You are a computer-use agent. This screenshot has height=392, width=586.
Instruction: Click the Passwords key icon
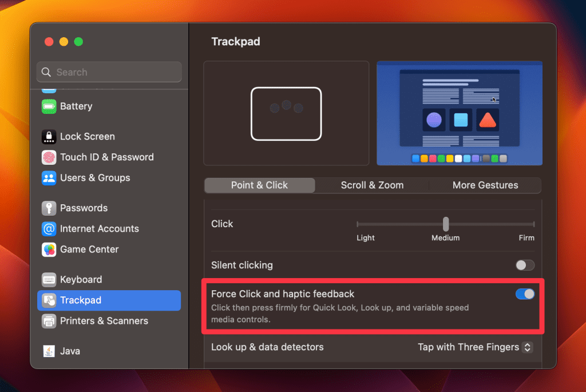[x=49, y=208]
